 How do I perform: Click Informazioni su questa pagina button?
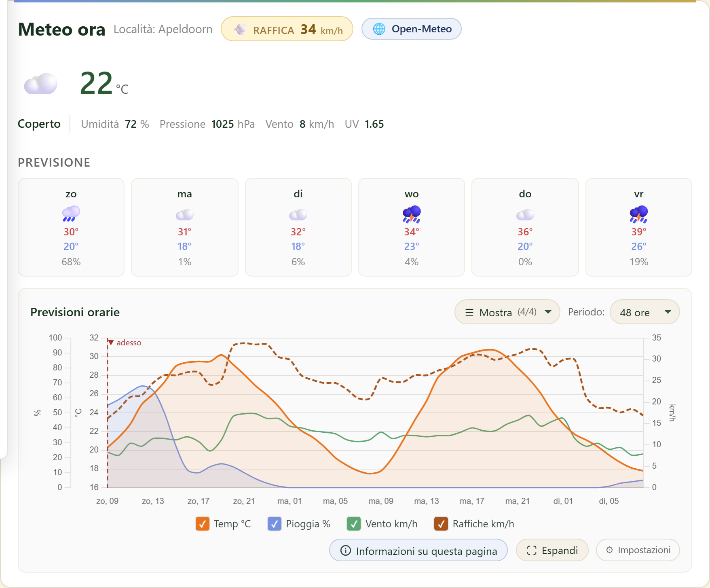(x=418, y=550)
